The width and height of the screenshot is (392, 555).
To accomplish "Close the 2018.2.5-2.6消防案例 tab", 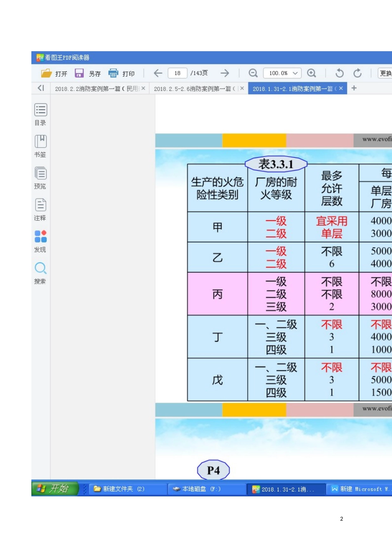I will point(242,88).
